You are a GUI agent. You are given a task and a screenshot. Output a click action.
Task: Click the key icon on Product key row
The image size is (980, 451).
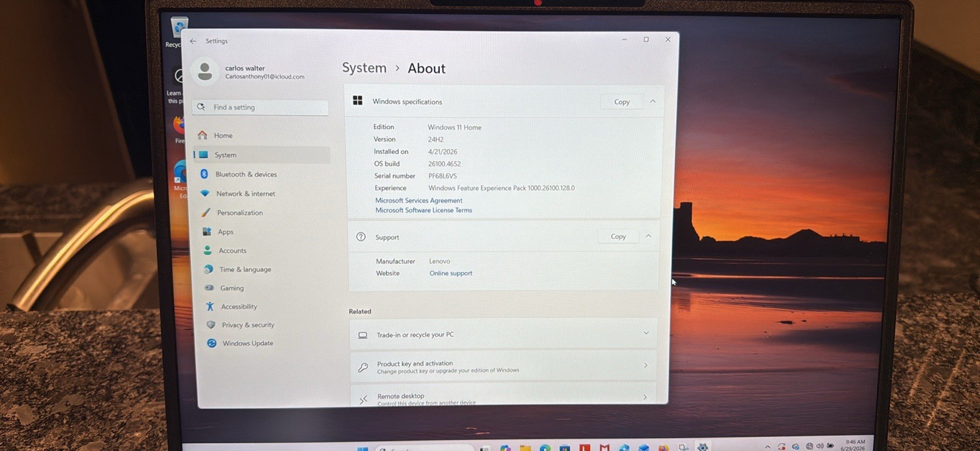click(x=363, y=367)
